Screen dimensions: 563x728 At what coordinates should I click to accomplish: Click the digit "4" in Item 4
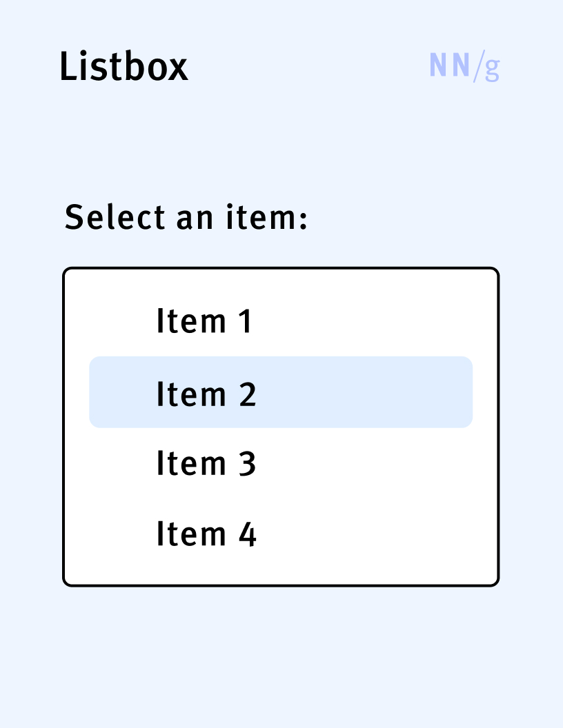[248, 534]
